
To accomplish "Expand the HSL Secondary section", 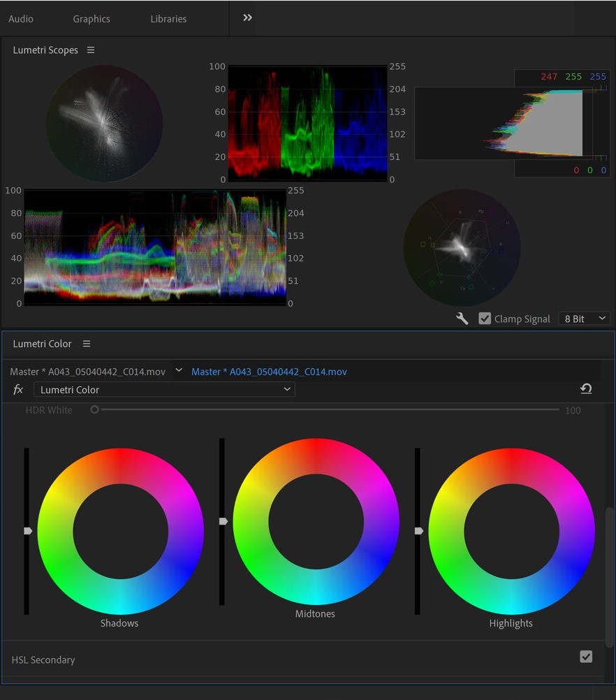I will 43,659.
